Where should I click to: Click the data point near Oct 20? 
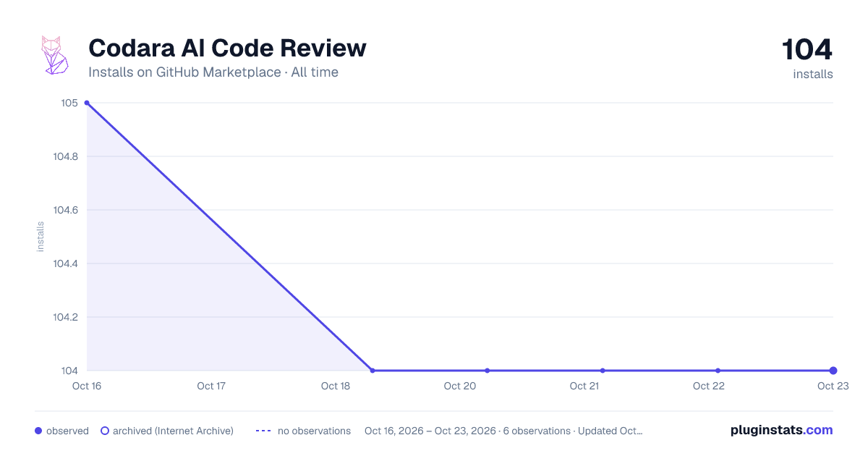(x=488, y=371)
